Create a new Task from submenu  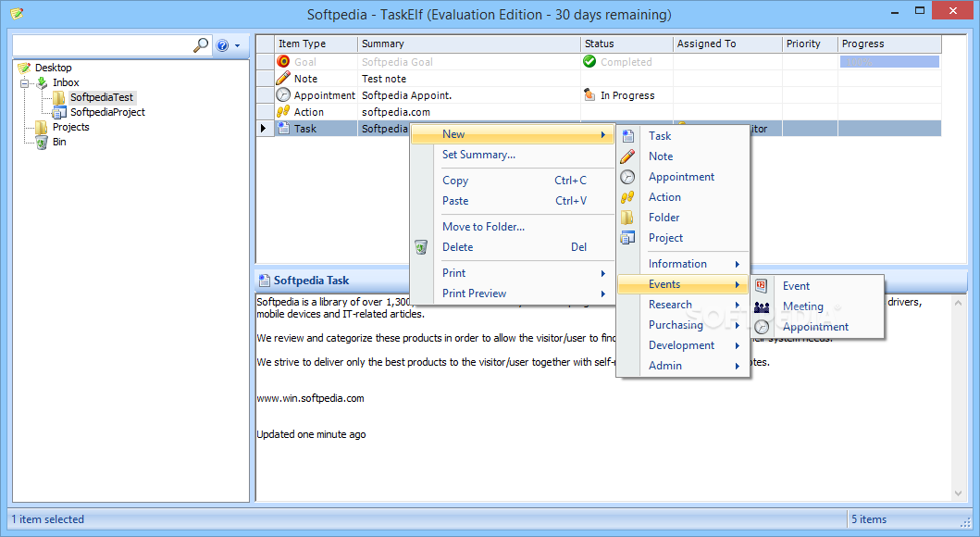[683, 136]
